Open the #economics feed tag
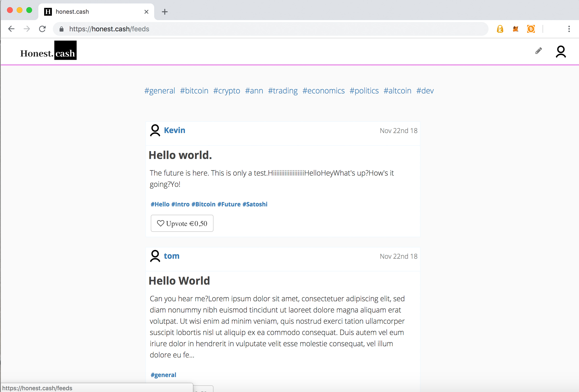This screenshot has width=579, height=392. [323, 91]
